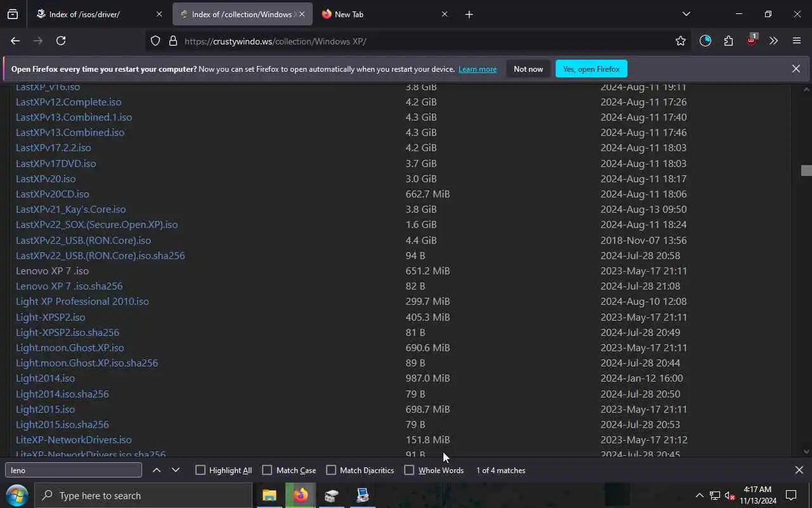
Task: Select the date '2018-Nov-07 13:56'
Action: pyautogui.click(x=644, y=240)
